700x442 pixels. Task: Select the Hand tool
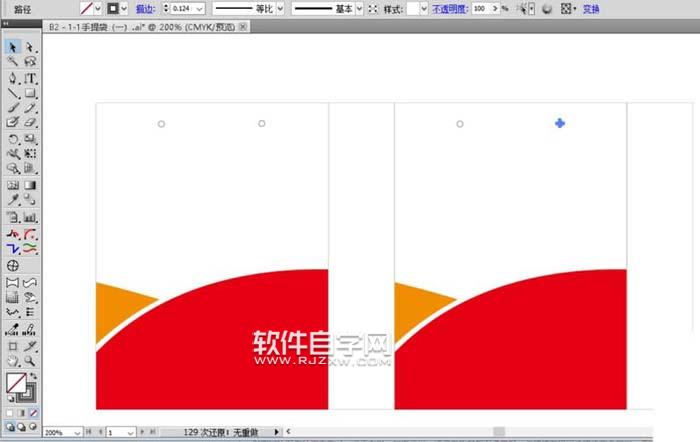click(12, 361)
